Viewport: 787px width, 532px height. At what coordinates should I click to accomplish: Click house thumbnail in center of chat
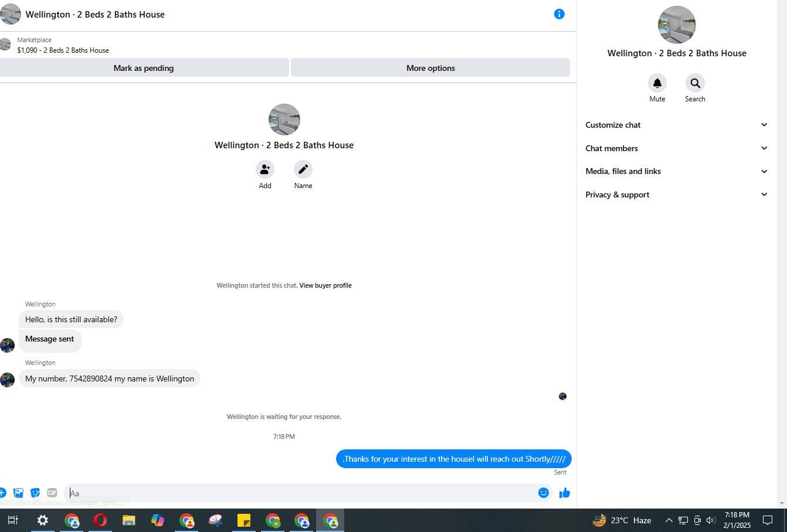tap(284, 120)
